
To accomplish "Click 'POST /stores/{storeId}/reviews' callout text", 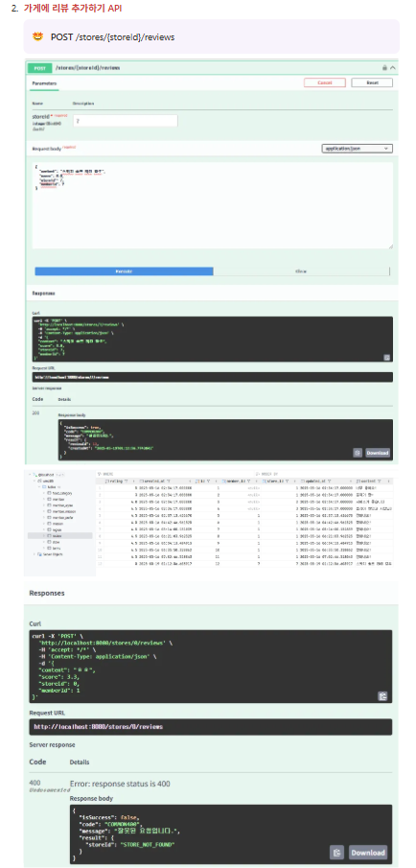I will [x=113, y=37].
